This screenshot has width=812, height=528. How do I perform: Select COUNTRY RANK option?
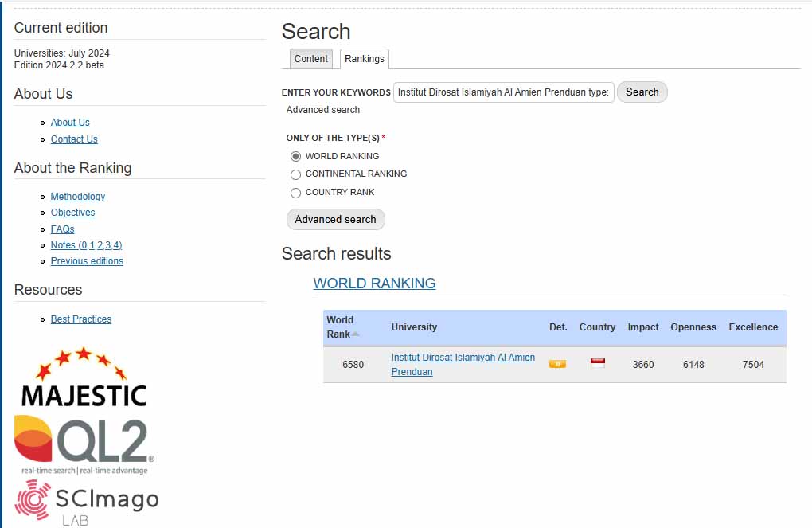tap(295, 192)
